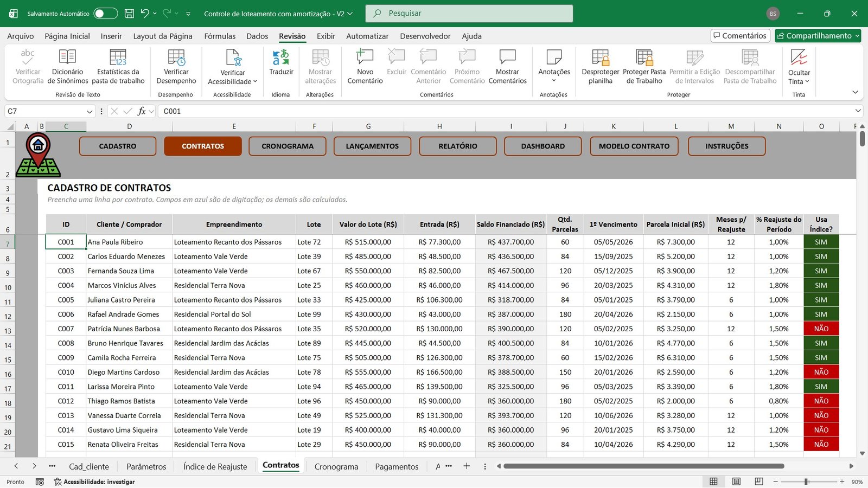The height and width of the screenshot is (488, 868).
Task: Click the zoom out minus button
Action: click(776, 481)
